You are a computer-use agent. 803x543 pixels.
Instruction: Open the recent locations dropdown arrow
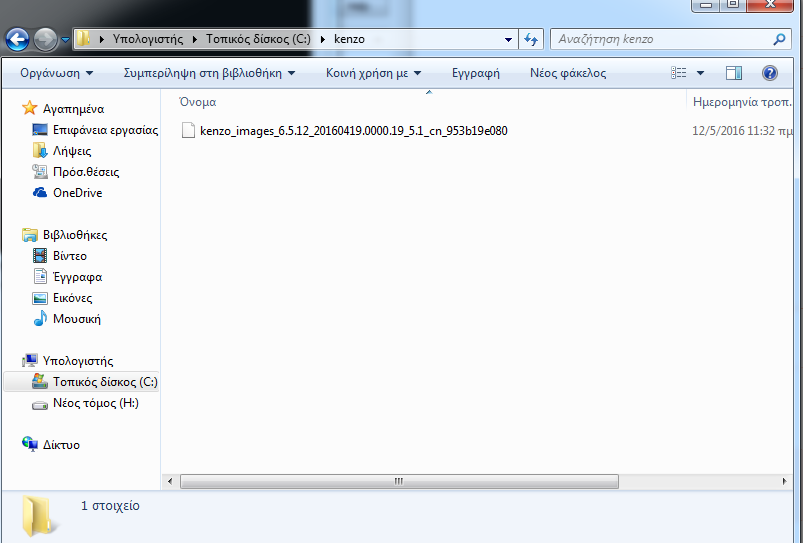point(65,39)
